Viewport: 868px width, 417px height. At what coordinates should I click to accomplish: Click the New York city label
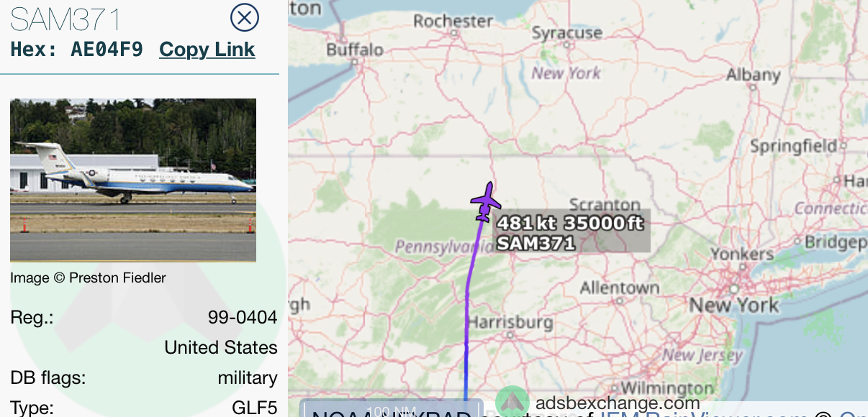click(734, 304)
